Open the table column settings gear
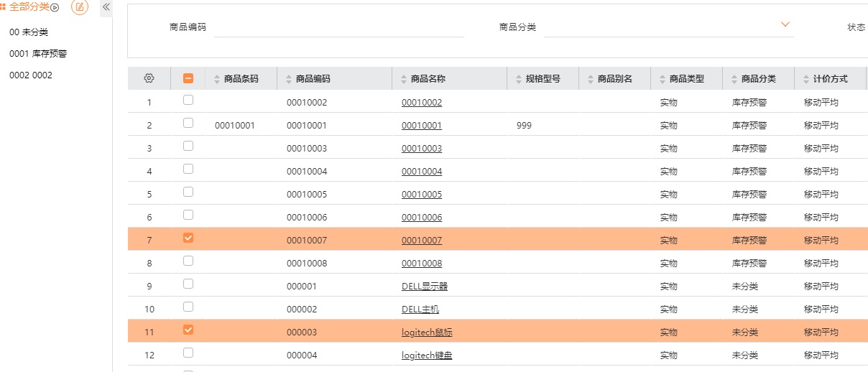This screenshot has height=372, width=868. click(x=149, y=78)
